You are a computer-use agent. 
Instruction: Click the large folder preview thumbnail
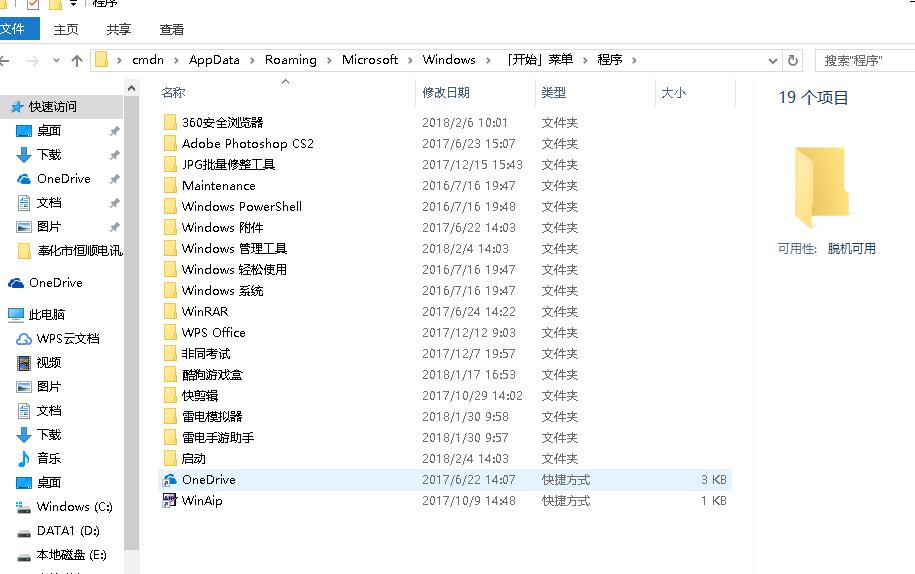point(822,187)
